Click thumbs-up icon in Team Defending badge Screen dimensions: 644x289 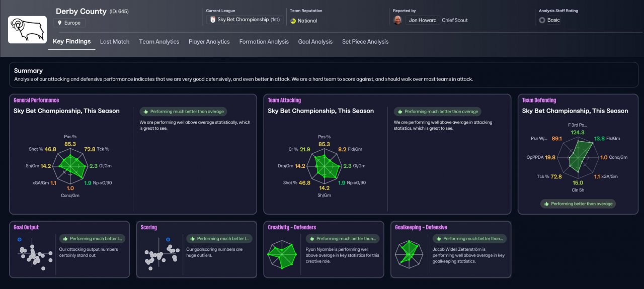(546, 204)
